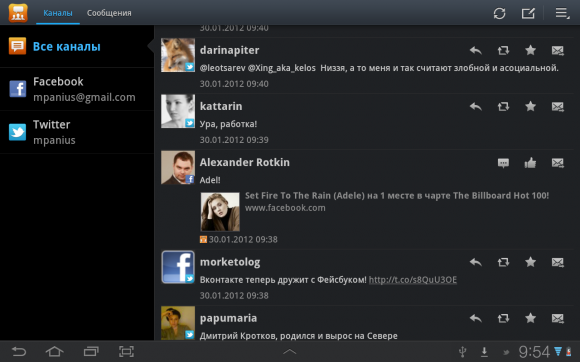
Task: Star papumaria's tweet
Action: pos(530,318)
